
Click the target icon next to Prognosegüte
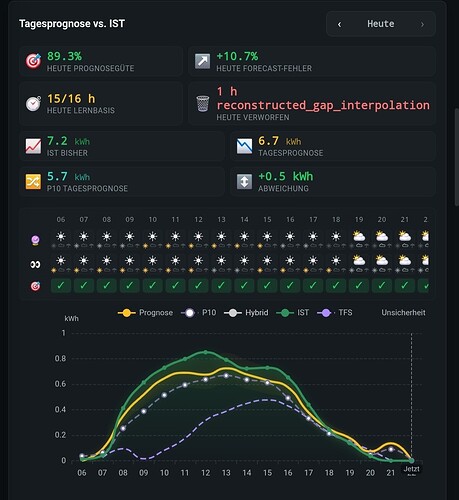coord(34,61)
